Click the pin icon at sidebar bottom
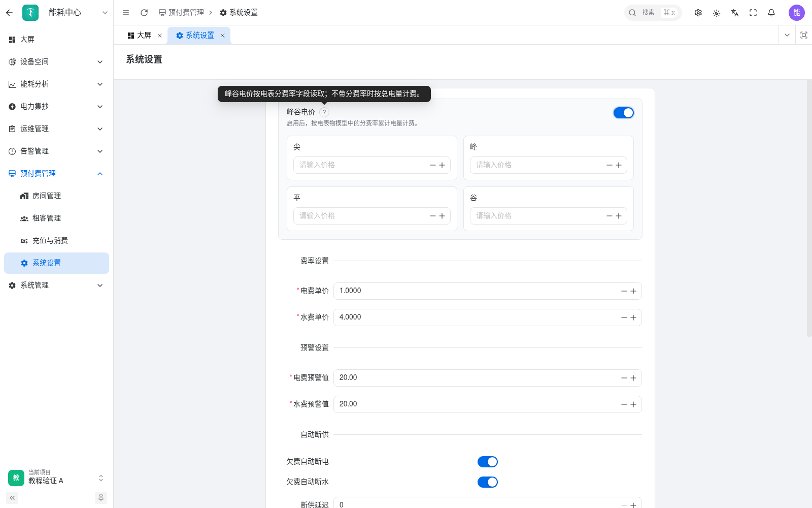This screenshot has height=508, width=812. click(101, 498)
